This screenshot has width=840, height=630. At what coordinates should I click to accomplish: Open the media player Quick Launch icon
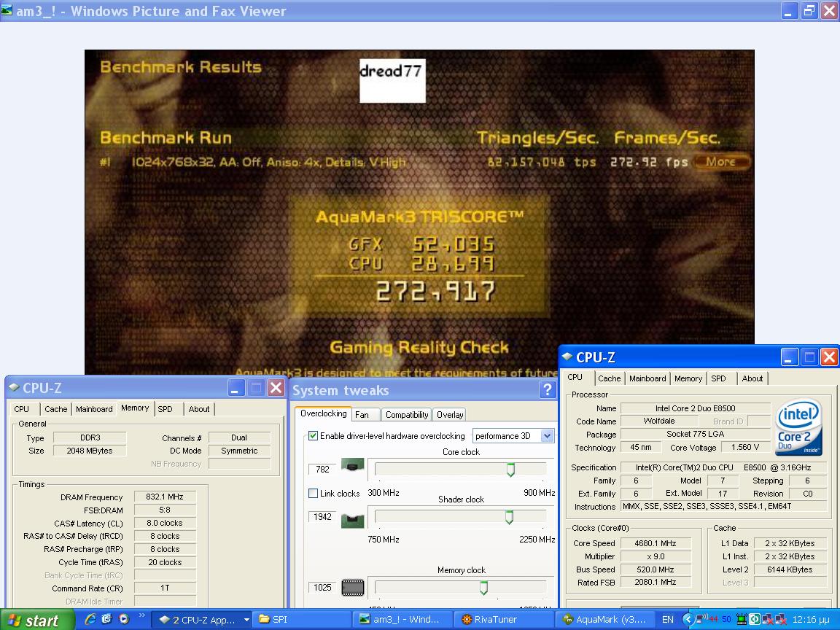(124, 619)
